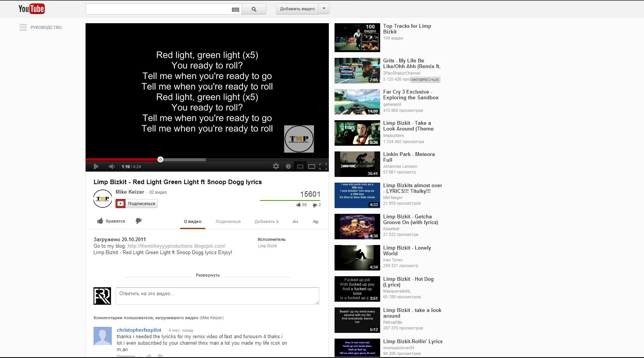Open Top Tracks for Limp Bizkit playlist thumbnail
The image size is (644, 358).
pos(357,38)
